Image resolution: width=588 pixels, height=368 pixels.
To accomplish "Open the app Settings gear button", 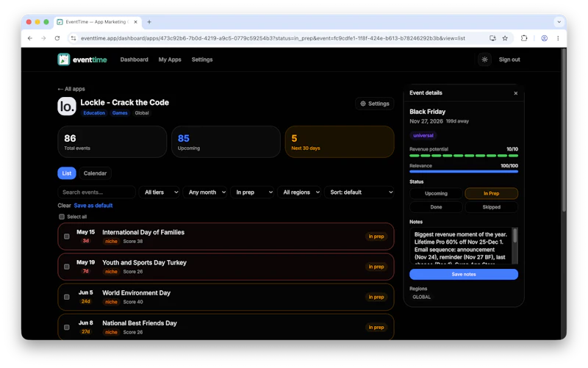I will click(375, 104).
